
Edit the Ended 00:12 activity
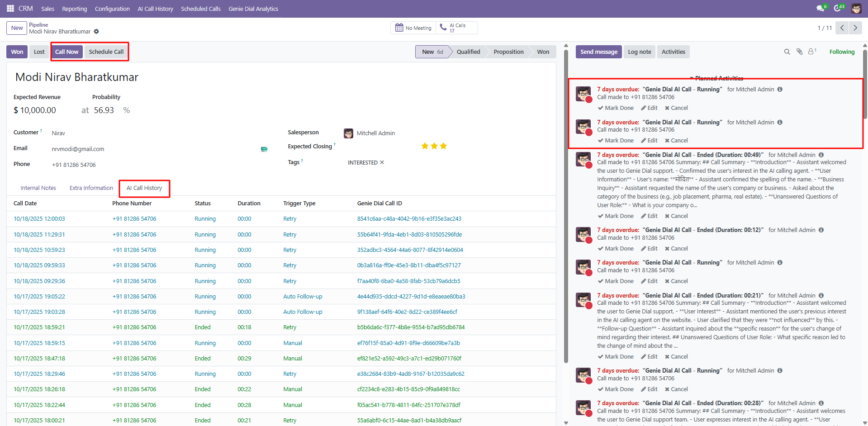point(649,249)
